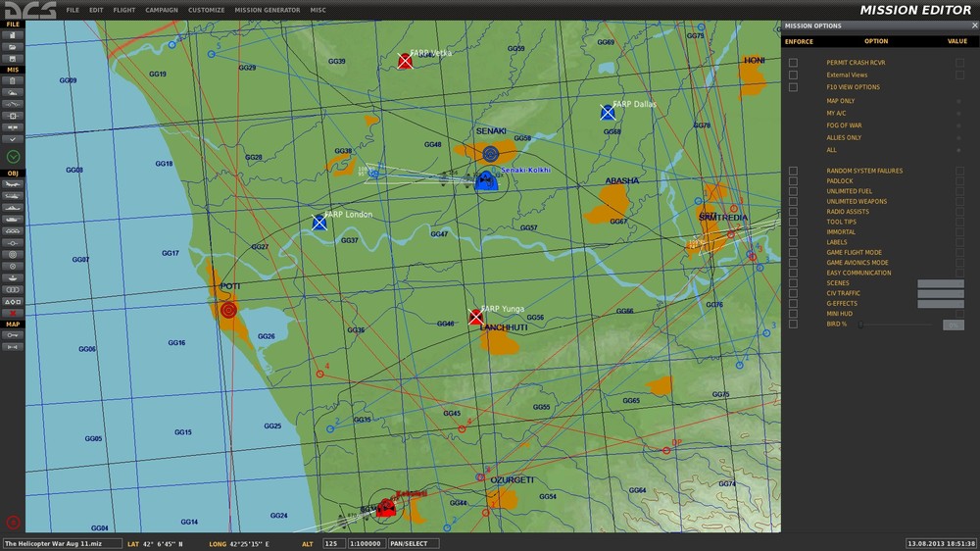Select the airplane group placement tool

[x=13, y=183]
